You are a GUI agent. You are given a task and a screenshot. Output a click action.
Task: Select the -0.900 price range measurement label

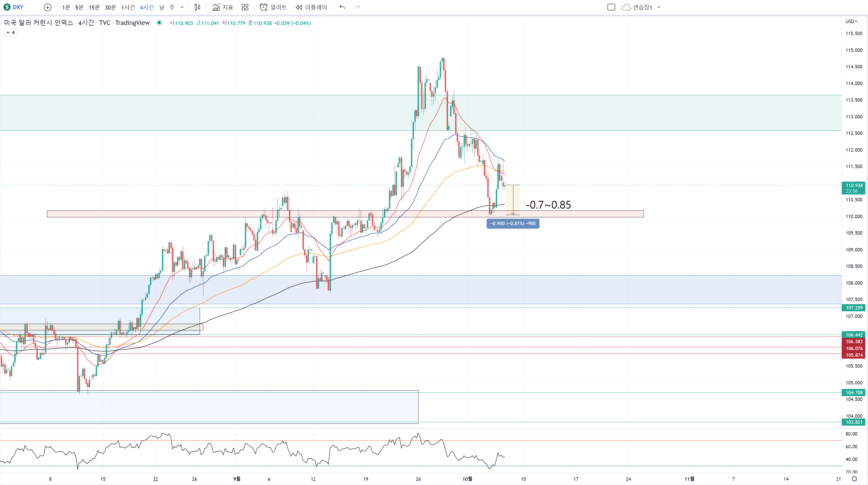513,223
